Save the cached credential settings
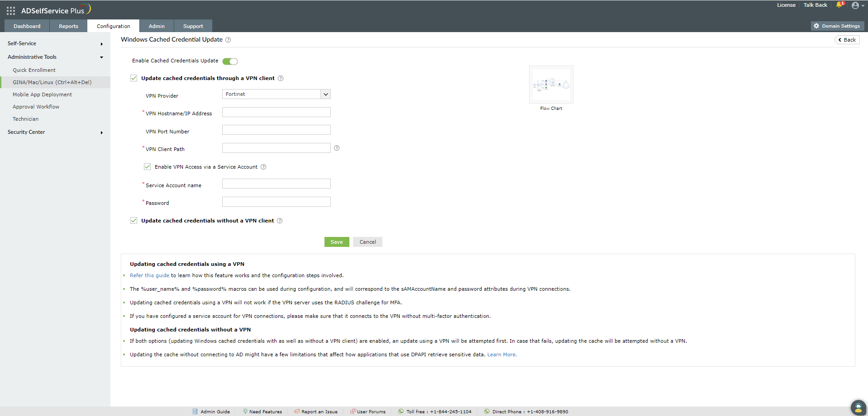 click(x=336, y=241)
